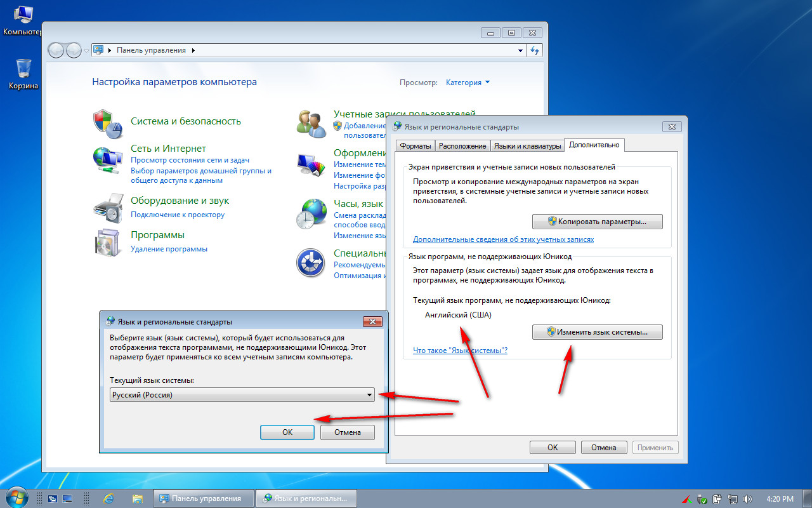Click the System and Security shield icon
This screenshot has width=812, height=508.
click(x=107, y=122)
